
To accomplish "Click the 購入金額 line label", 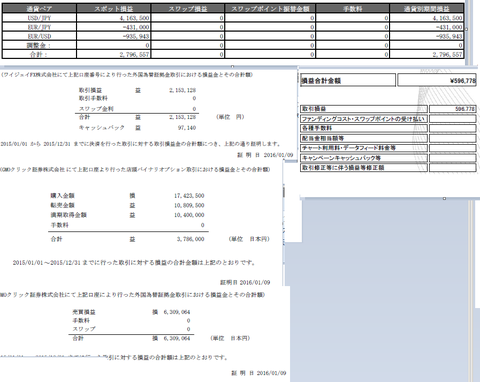I will pyautogui.click(x=62, y=196).
